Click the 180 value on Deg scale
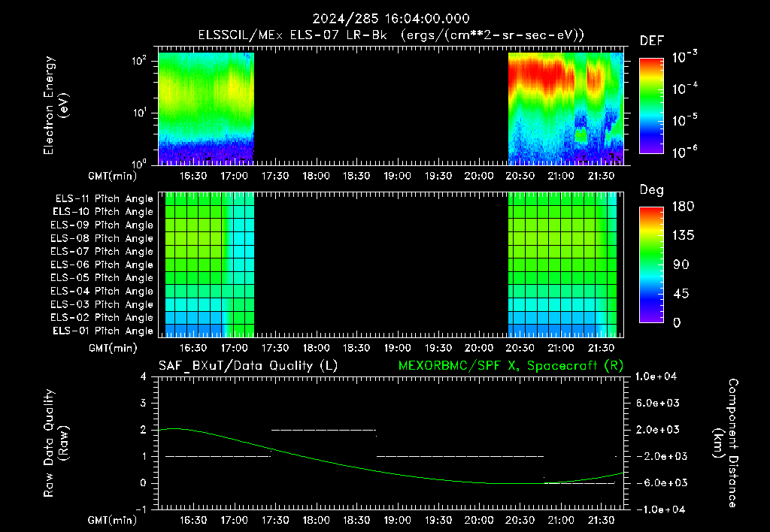 click(683, 207)
